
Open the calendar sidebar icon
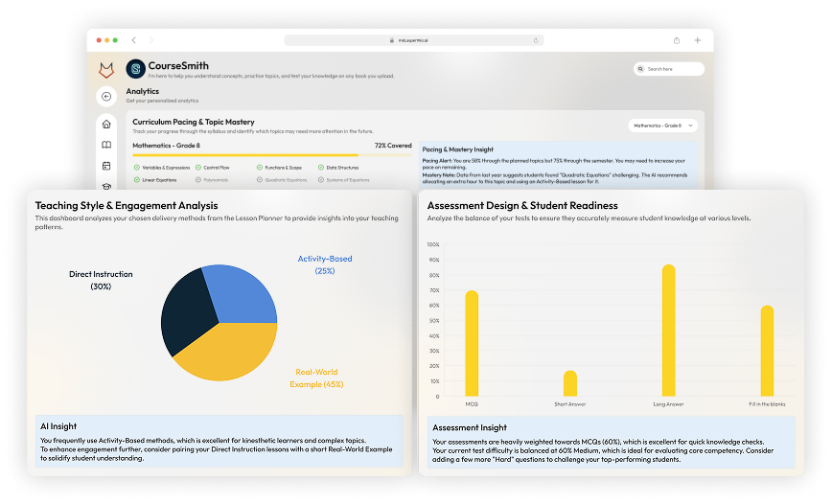pos(106,166)
